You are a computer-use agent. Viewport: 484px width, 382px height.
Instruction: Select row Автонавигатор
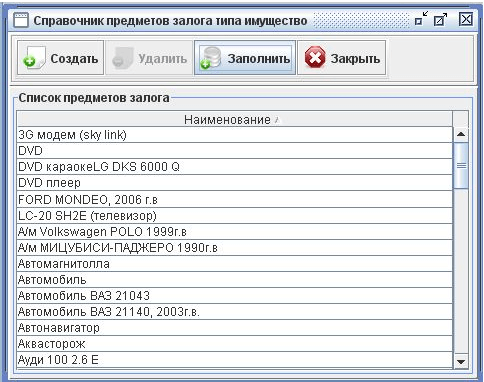tap(235, 328)
